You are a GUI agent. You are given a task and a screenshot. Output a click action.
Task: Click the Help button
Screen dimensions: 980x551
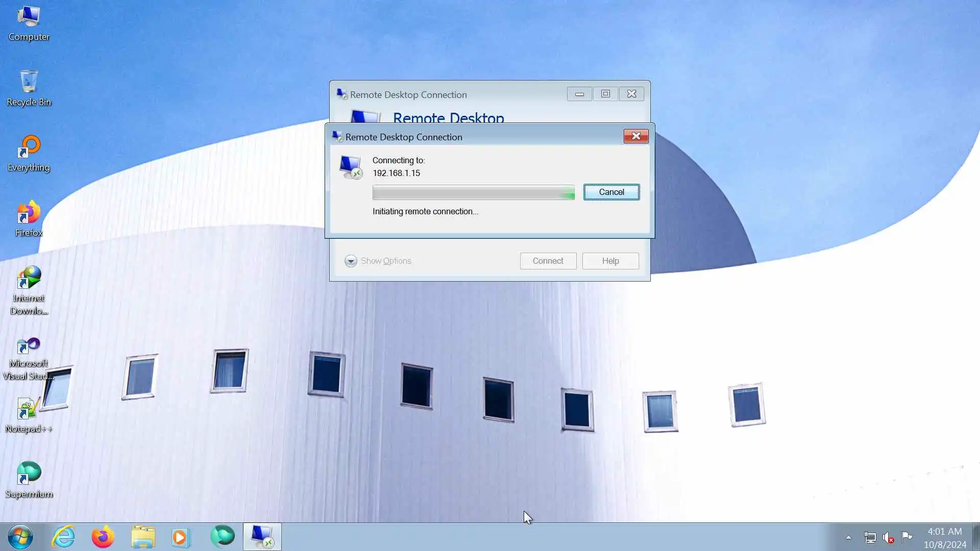tap(610, 261)
